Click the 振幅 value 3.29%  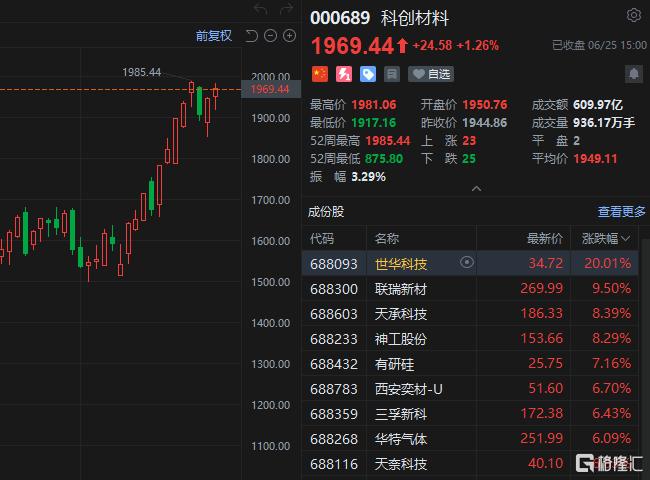coord(369,177)
